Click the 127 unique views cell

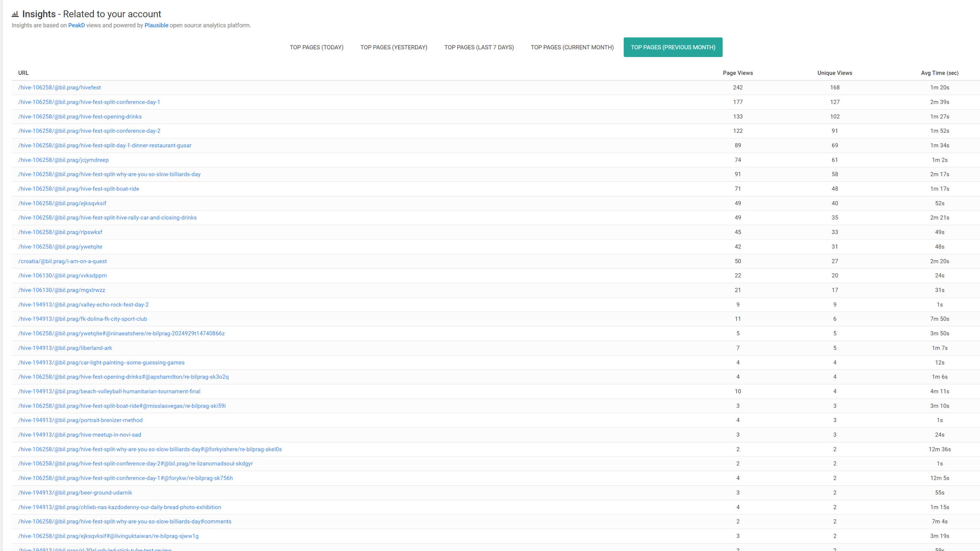pyautogui.click(x=835, y=102)
